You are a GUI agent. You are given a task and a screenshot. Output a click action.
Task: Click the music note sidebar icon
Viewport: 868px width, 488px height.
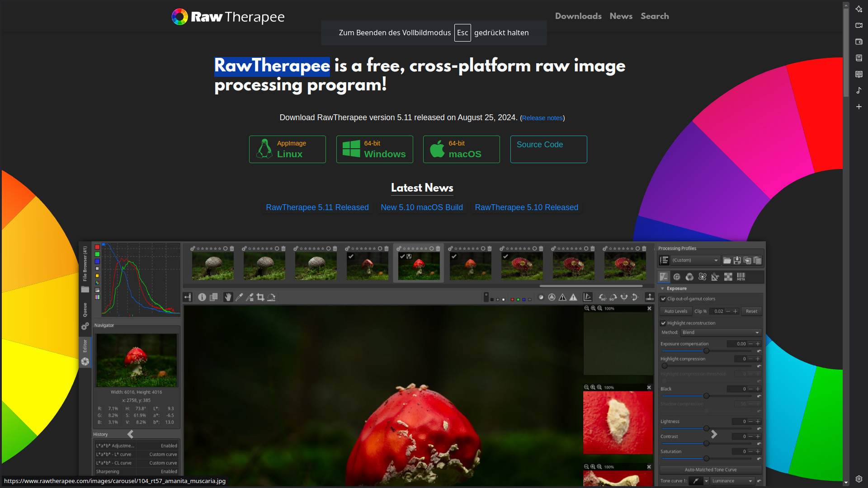coord(859,90)
